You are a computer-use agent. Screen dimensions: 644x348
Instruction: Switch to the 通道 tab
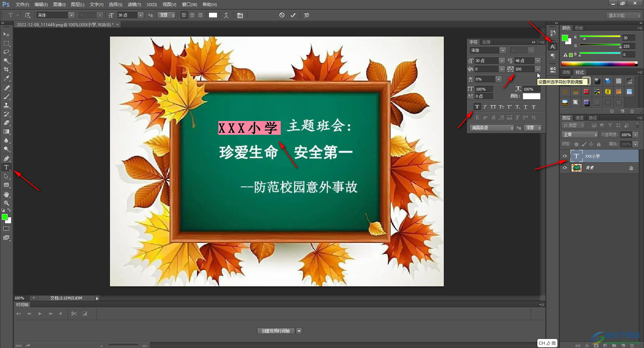pyautogui.click(x=579, y=118)
